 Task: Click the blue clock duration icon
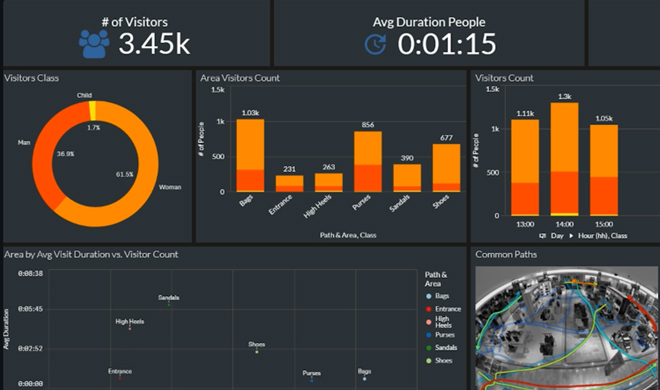375,45
